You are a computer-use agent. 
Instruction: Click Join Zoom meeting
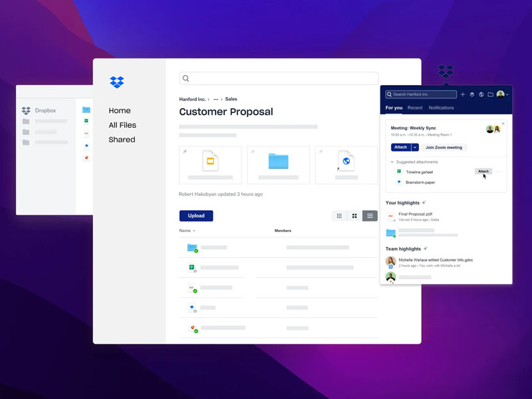444,147
